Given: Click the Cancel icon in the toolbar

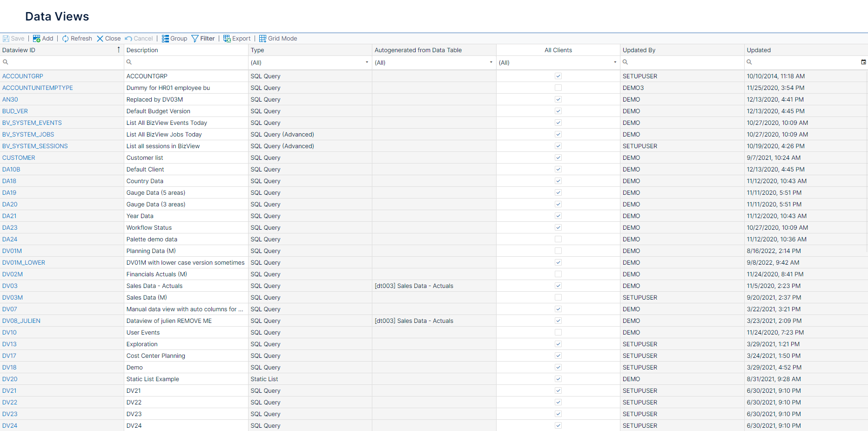Looking at the screenshot, I should coord(129,38).
